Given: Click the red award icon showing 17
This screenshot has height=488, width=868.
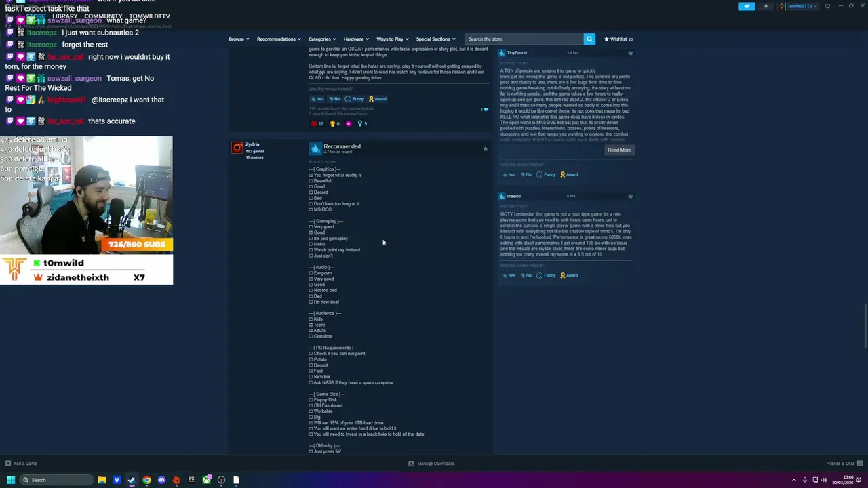Looking at the screenshot, I should pos(317,124).
